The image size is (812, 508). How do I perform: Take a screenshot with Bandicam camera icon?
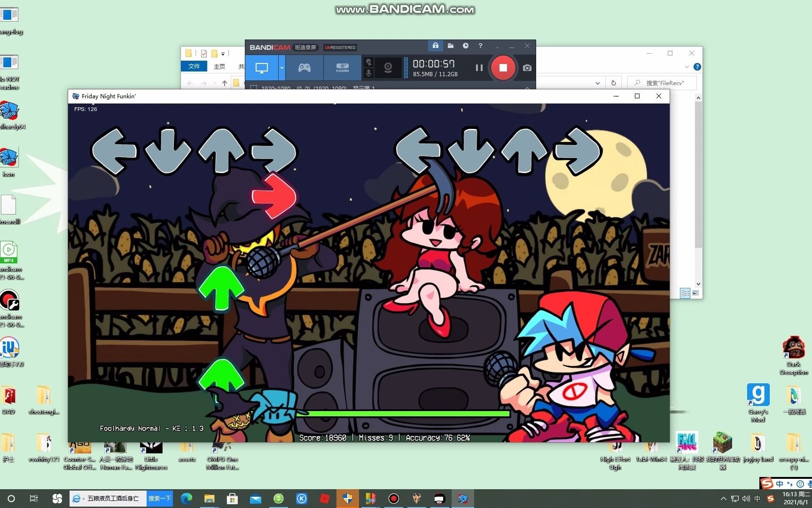click(x=527, y=68)
